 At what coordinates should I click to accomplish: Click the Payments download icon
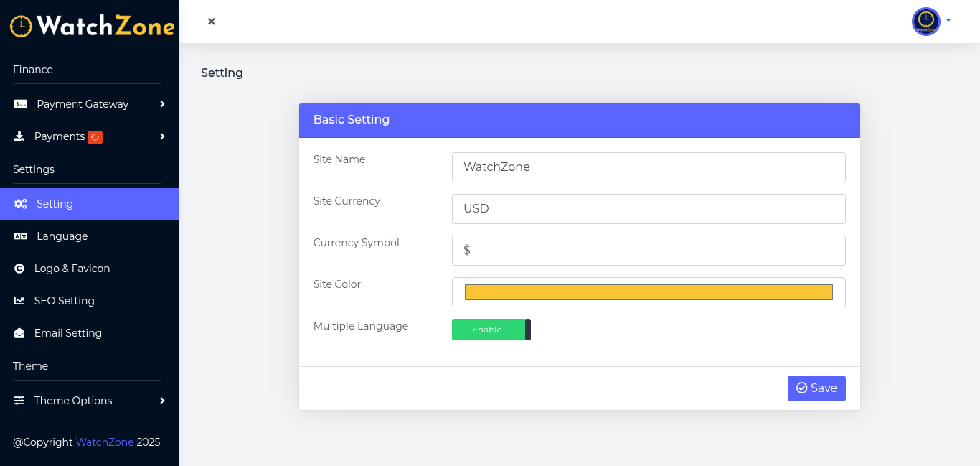19,136
